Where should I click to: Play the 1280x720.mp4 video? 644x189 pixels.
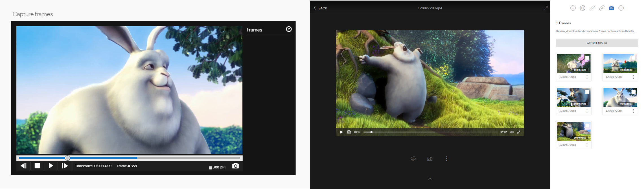(341, 132)
